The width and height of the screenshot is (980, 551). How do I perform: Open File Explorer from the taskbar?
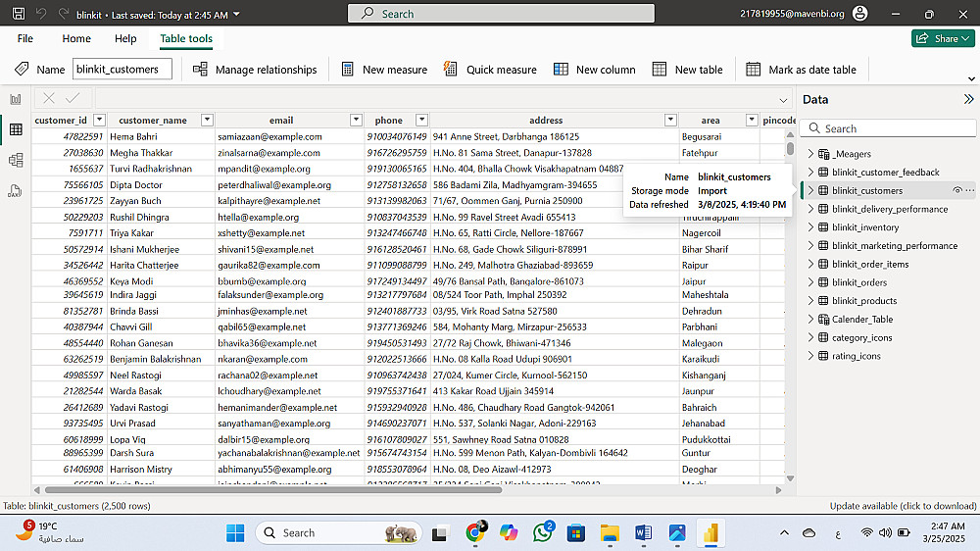(x=610, y=533)
